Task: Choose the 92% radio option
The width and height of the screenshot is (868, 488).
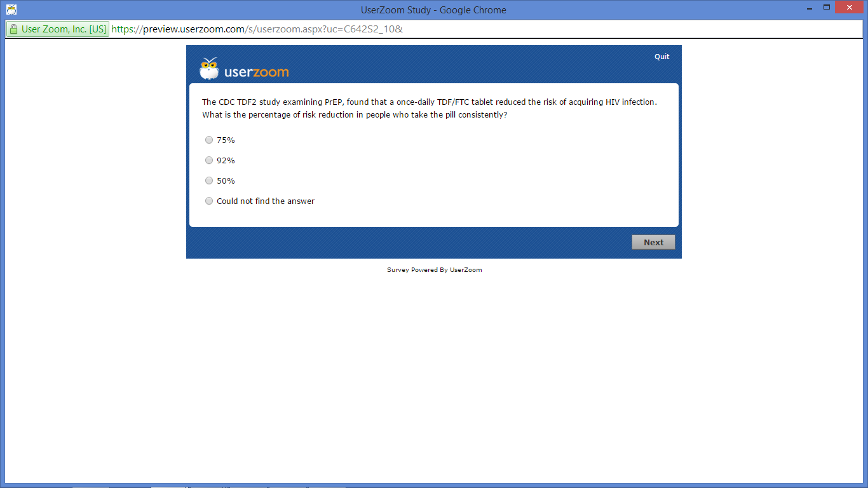Action: [209, 161]
